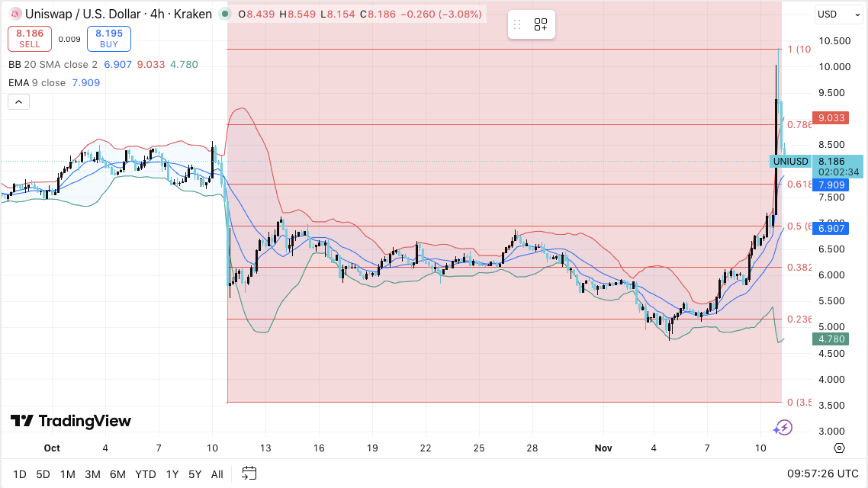Viewport: 868px width, 488px height.
Task: Click the Uniswap token logo icon
Action: 14,14
